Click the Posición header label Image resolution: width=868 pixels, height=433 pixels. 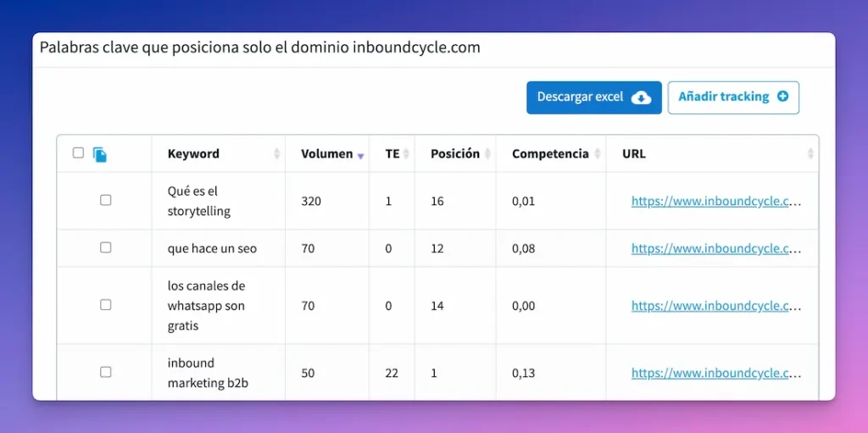coord(455,154)
